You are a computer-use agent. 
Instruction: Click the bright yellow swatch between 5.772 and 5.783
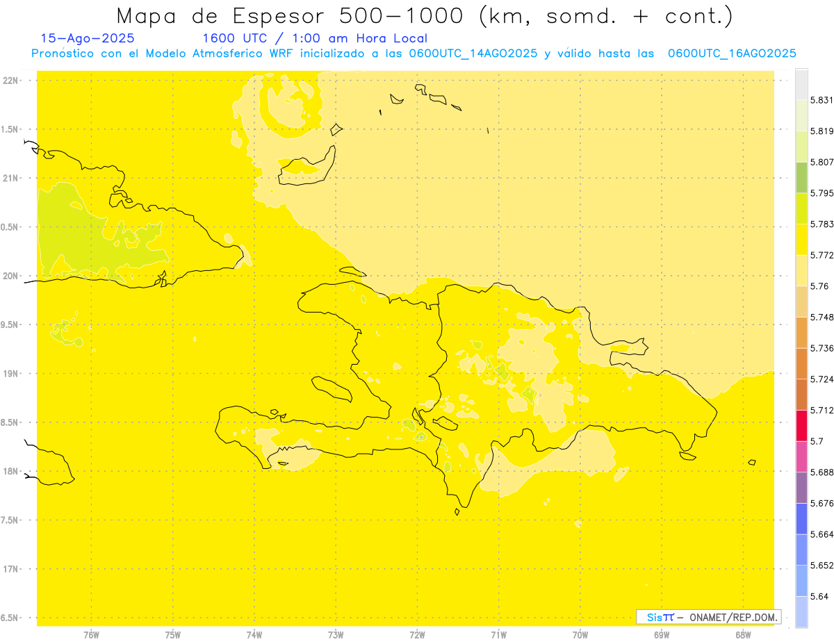[801, 239]
